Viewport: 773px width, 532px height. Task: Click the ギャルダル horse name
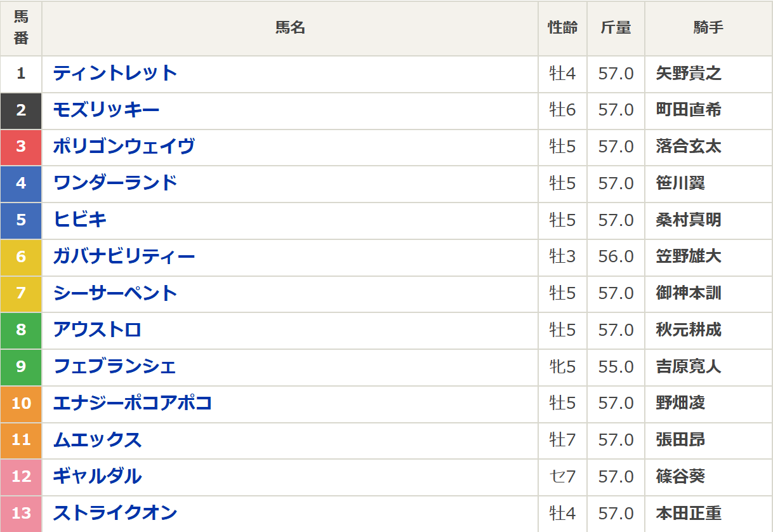[97, 476]
